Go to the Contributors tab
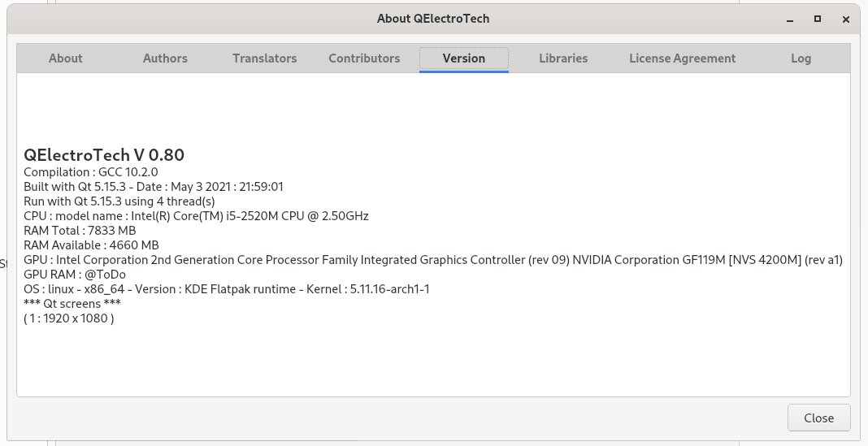 (364, 58)
